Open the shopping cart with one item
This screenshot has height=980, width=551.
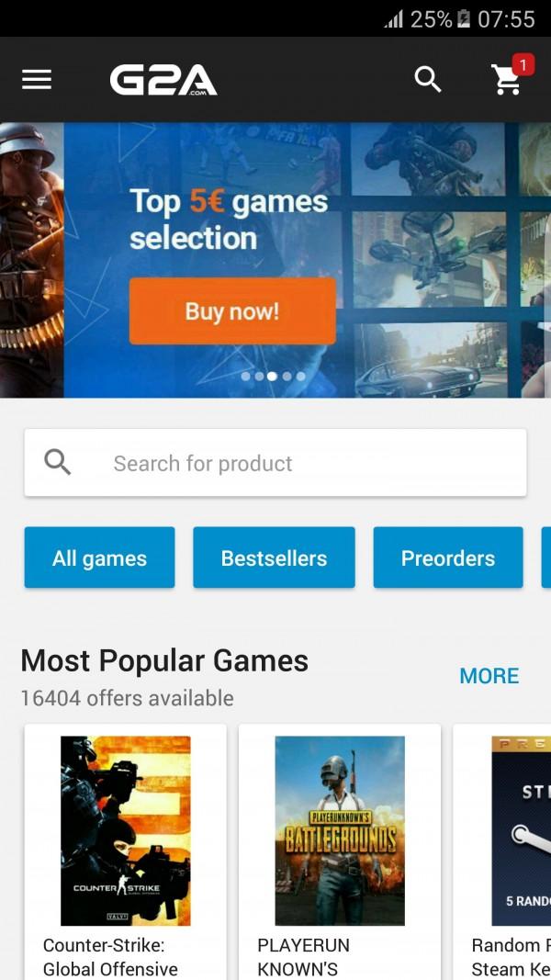[507, 80]
